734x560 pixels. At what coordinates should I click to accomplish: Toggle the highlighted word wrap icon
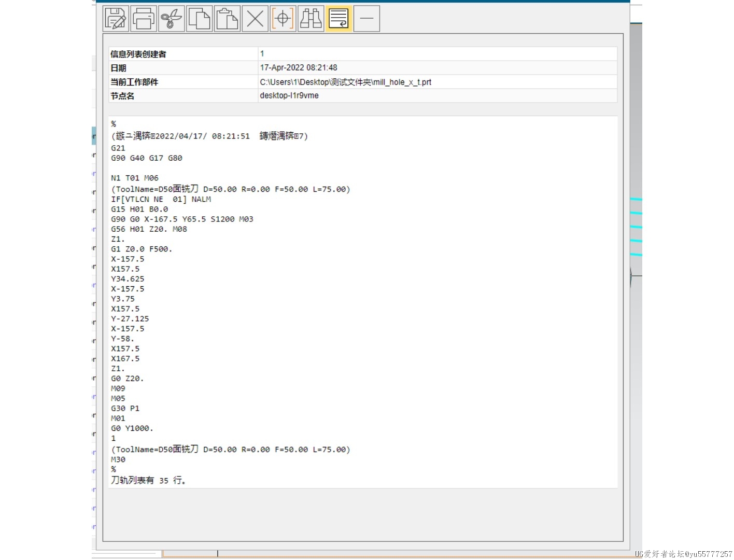(x=338, y=19)
